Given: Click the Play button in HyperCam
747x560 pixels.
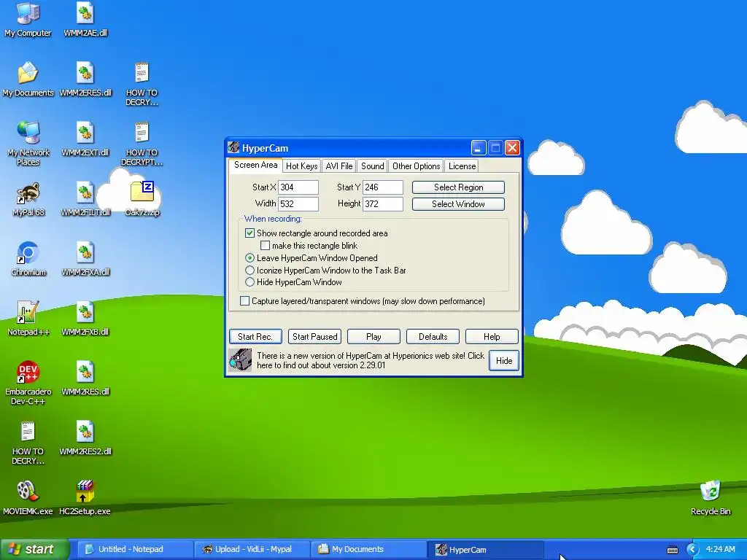Looking at the screenshot, I should click(x=373, y=337).
